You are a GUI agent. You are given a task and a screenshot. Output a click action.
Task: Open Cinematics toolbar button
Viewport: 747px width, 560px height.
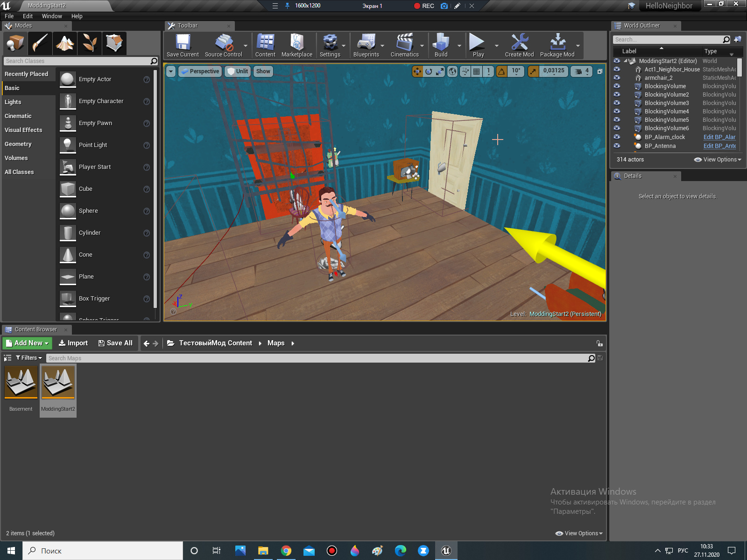tap(405, 46)
